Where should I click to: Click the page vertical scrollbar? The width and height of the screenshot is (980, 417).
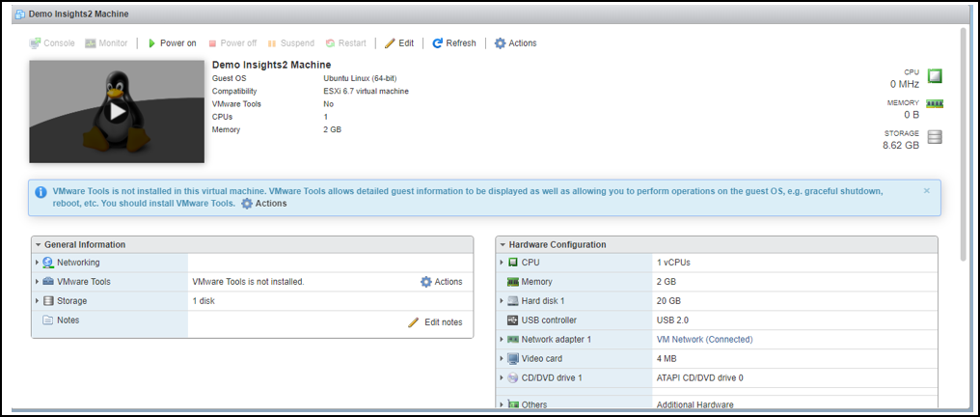tap(964, 144)
